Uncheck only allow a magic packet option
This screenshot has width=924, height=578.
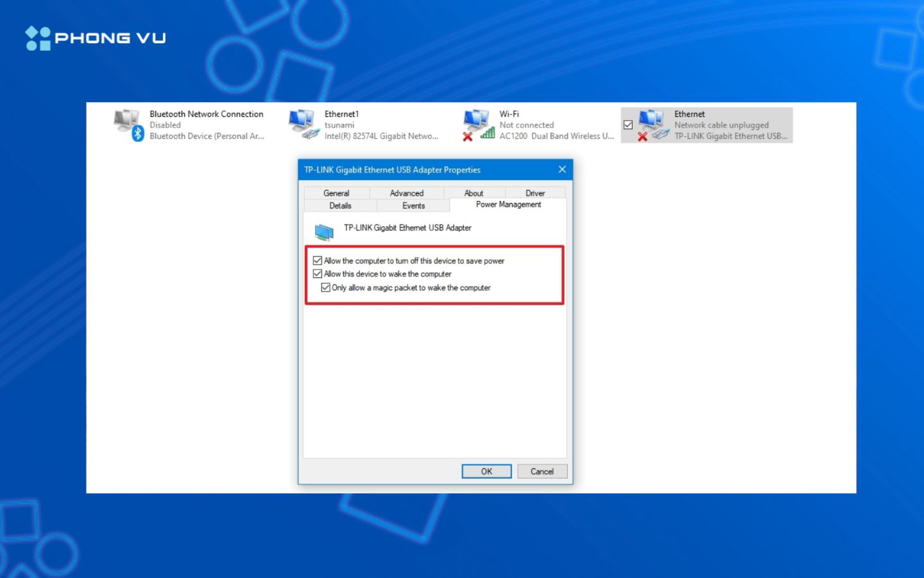coord(326,288)
